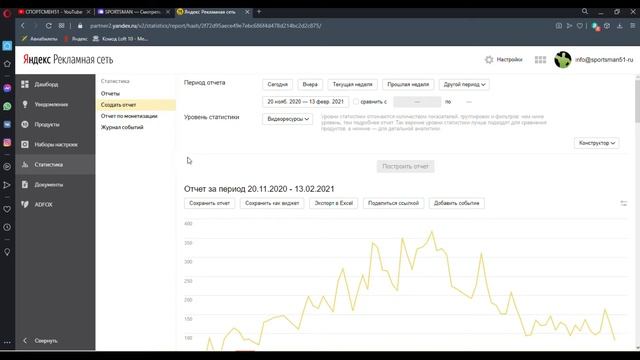This screenshot has height=360, width=640.
Task: Open Opera easy setup menu icon
Action: [633, 26]
